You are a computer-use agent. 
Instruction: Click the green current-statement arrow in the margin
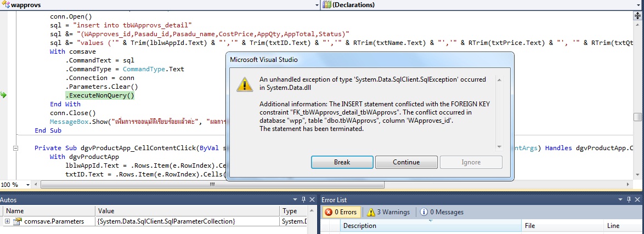[4, 95]
